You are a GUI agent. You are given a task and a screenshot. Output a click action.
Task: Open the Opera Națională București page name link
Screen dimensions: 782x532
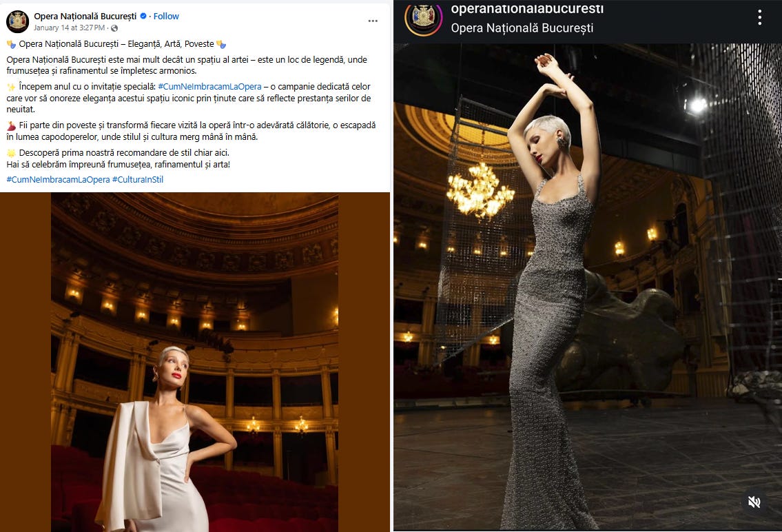[x=85, y=16]
